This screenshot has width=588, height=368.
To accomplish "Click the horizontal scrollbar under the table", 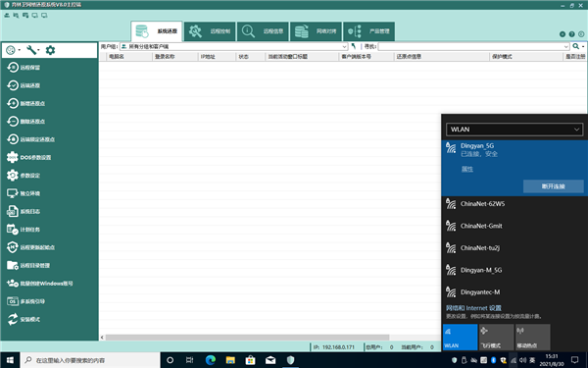I will tap(247, 338).
